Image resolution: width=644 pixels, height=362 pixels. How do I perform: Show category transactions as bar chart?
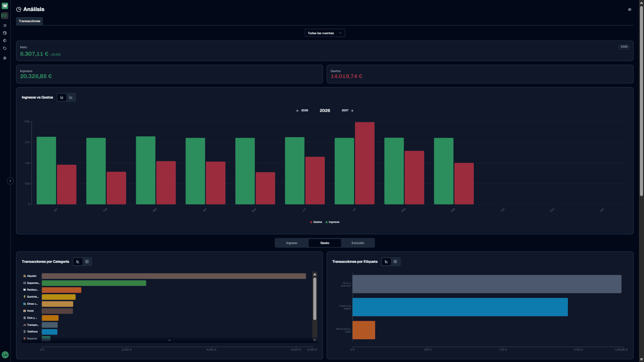(x=78, y=262)
